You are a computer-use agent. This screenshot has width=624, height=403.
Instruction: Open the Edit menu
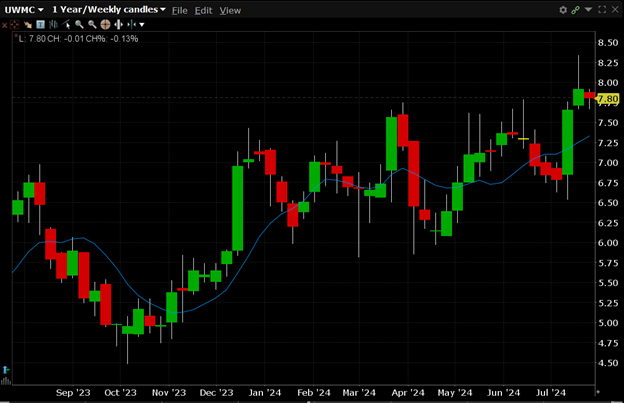[x=203, y=11]
